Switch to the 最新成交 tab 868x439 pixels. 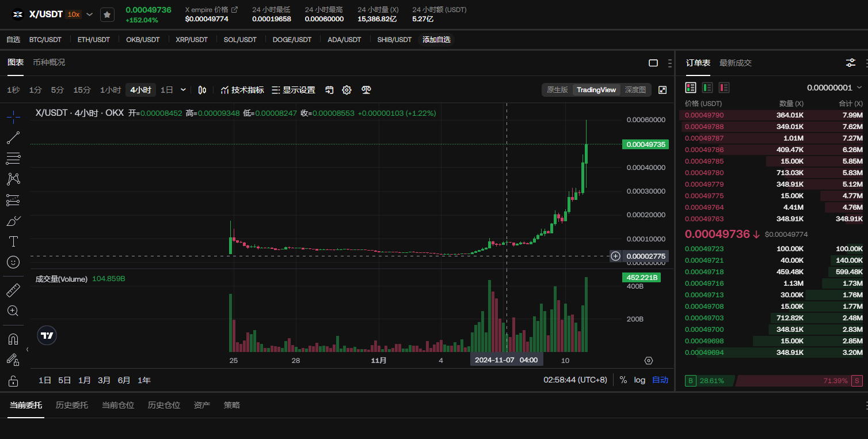click(x=736, y=63)
